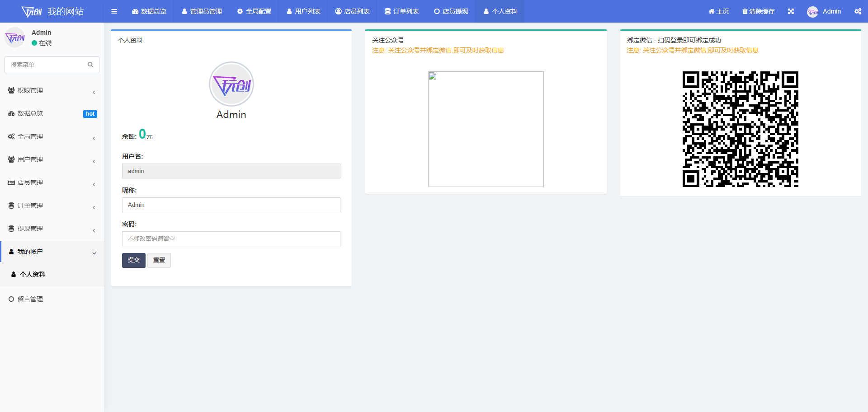Screen dimensions: 868x412
Task: Click the hot badge next to 数据总览
Action: pyautogui.click(x=90, y=114)
